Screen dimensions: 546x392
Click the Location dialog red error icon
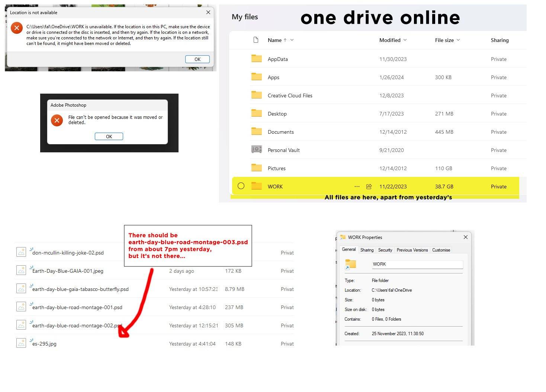point(17,28)
